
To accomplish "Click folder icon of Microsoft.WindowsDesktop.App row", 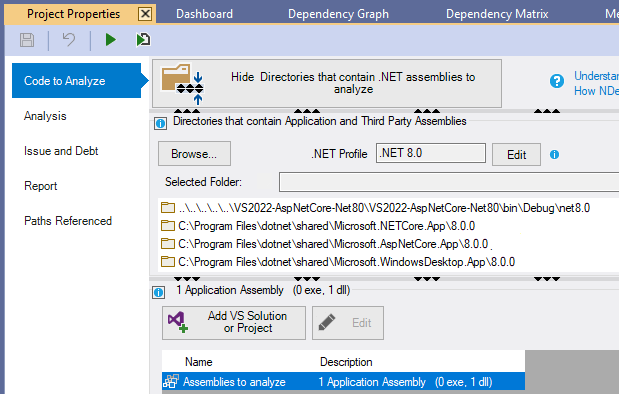I will (168, 261).
